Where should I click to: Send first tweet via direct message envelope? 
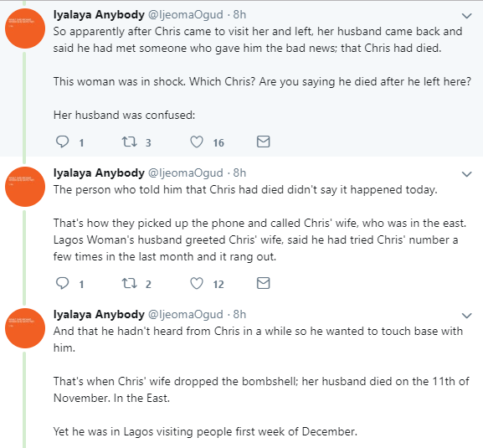(x=264, y=142)
